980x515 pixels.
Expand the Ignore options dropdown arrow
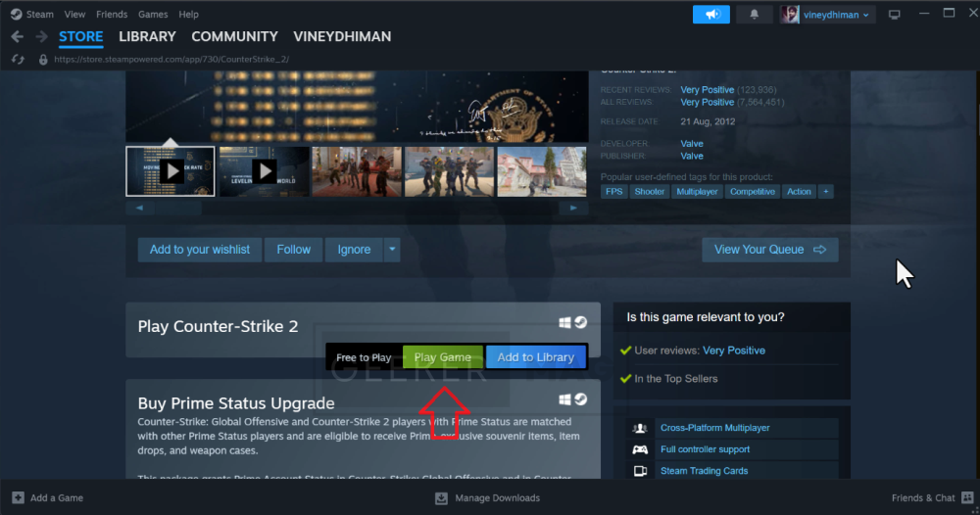tap(392, 250)
